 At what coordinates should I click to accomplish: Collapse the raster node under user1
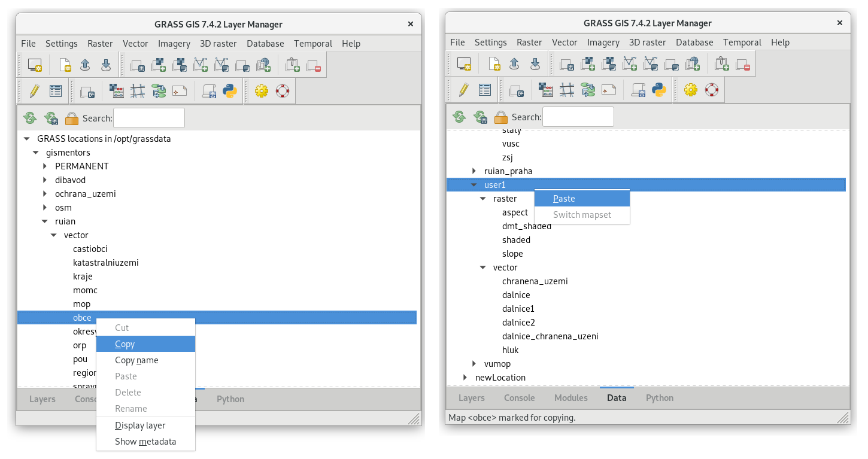pos(482,199)
